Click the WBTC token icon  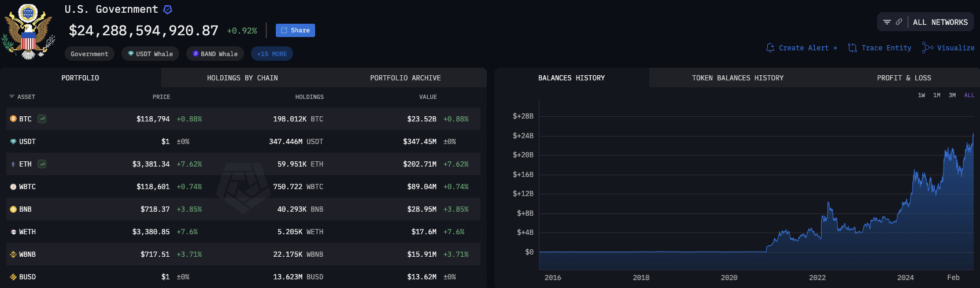click(13, 186)
